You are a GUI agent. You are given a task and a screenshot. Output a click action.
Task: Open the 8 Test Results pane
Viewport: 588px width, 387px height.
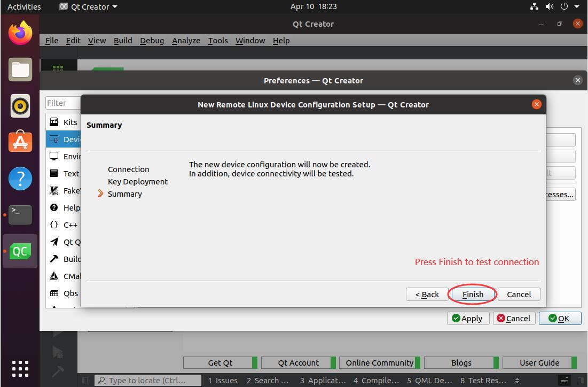click(483, 380)
